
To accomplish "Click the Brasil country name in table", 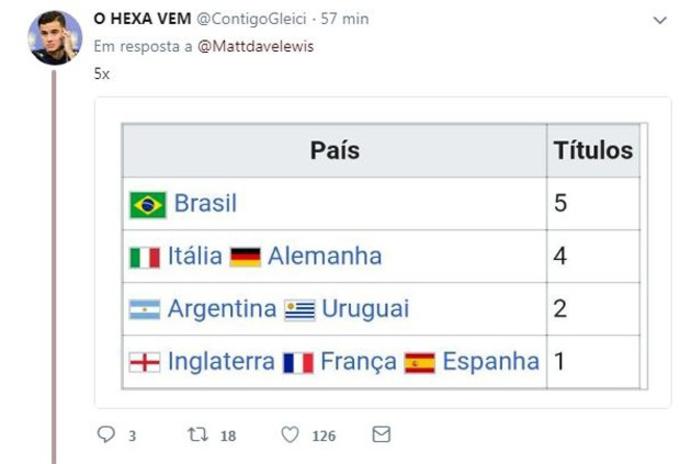I will click(205, 204).
